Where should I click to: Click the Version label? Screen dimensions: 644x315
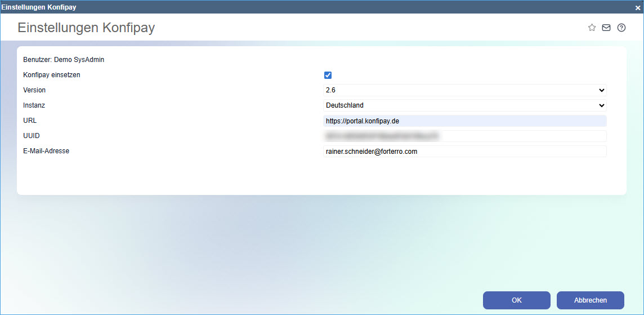[34, 90]
